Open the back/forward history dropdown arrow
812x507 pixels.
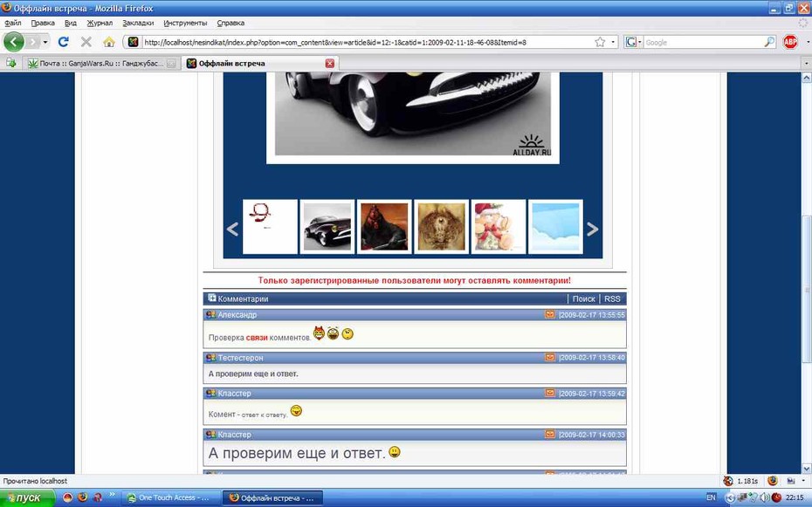click(45, 42)
